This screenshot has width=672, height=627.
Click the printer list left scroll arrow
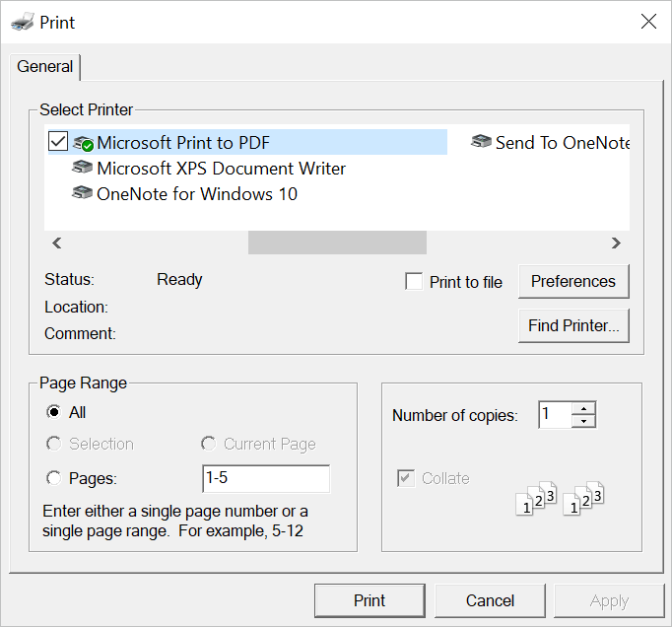tap(56, 244)
